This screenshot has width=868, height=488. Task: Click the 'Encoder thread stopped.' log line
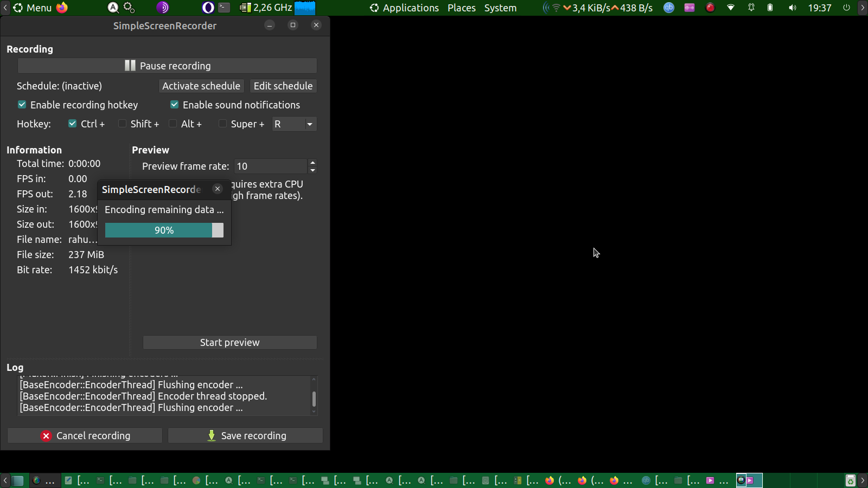pos(143,396)
